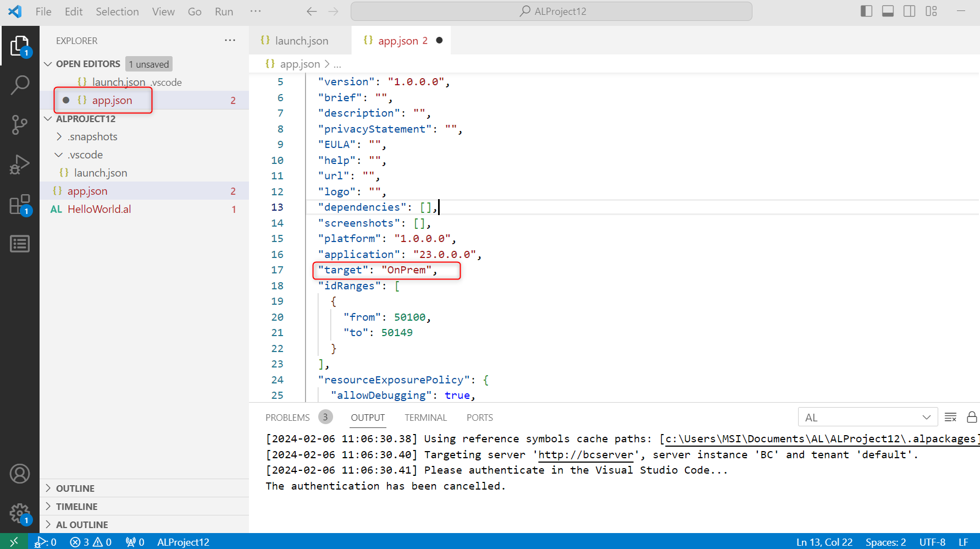The image size is (980, 549).
Task: Clear the output panel contents
Action: (950, 418)
